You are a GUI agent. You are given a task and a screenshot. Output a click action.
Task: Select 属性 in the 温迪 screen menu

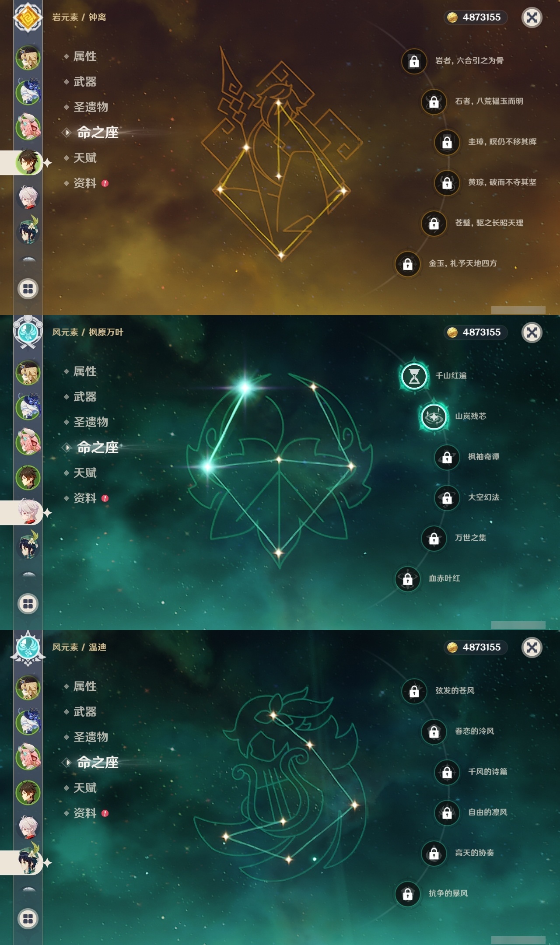pos(85,686)
